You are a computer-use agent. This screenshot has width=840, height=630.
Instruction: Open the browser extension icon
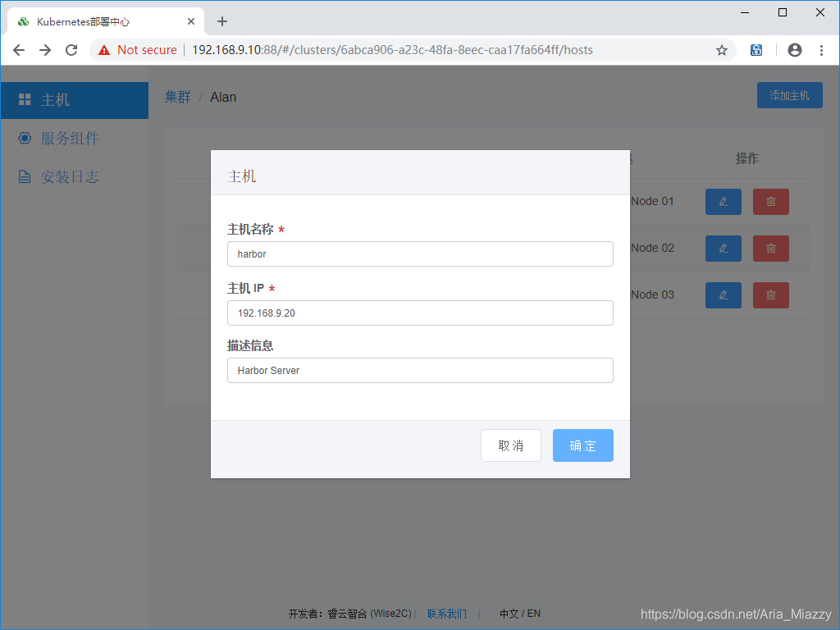756,50
